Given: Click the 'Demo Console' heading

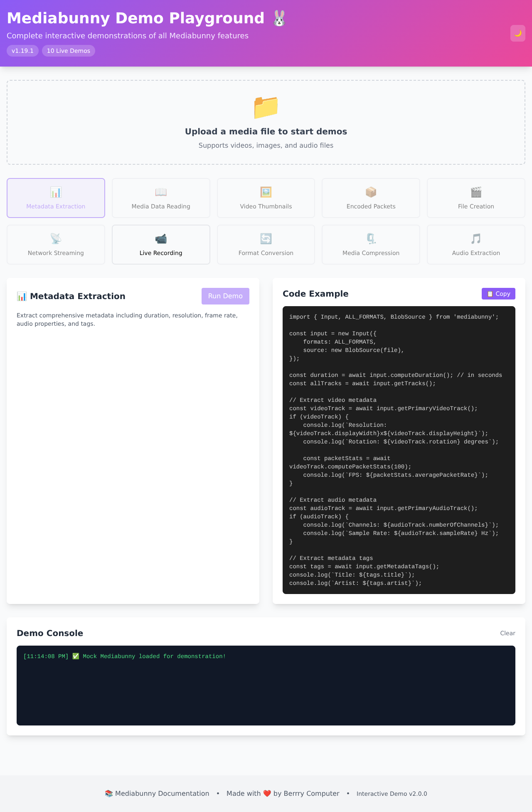Looking at the screenshot, I should click(x=50, y=633).
